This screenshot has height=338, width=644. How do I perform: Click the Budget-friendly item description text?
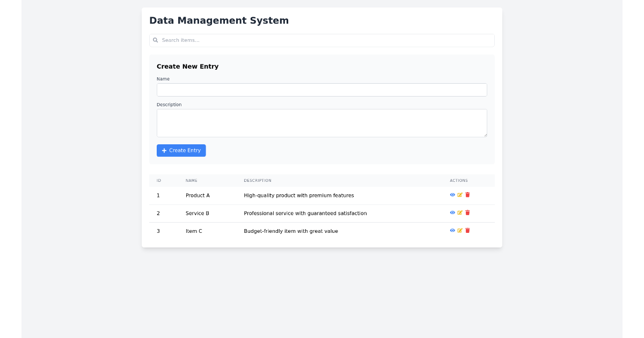(x=291, y=231)
